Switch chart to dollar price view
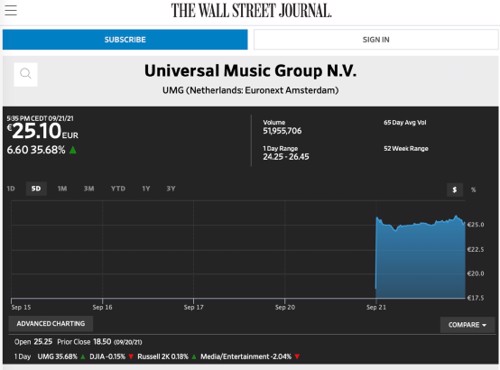 click(455, 190)
